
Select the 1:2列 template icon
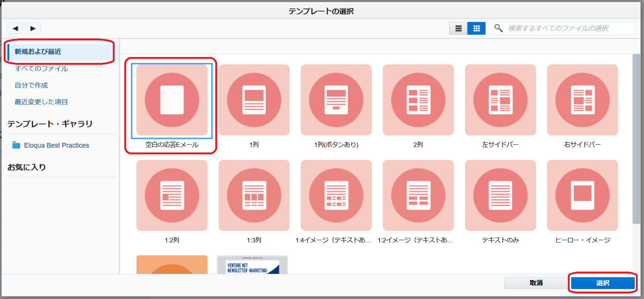tap(172, 195)
